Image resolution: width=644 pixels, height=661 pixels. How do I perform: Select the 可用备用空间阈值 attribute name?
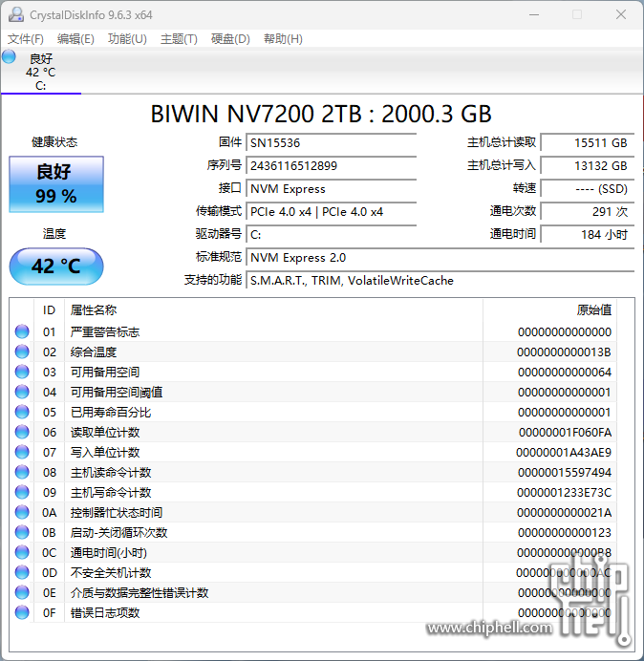coord(117,392)
